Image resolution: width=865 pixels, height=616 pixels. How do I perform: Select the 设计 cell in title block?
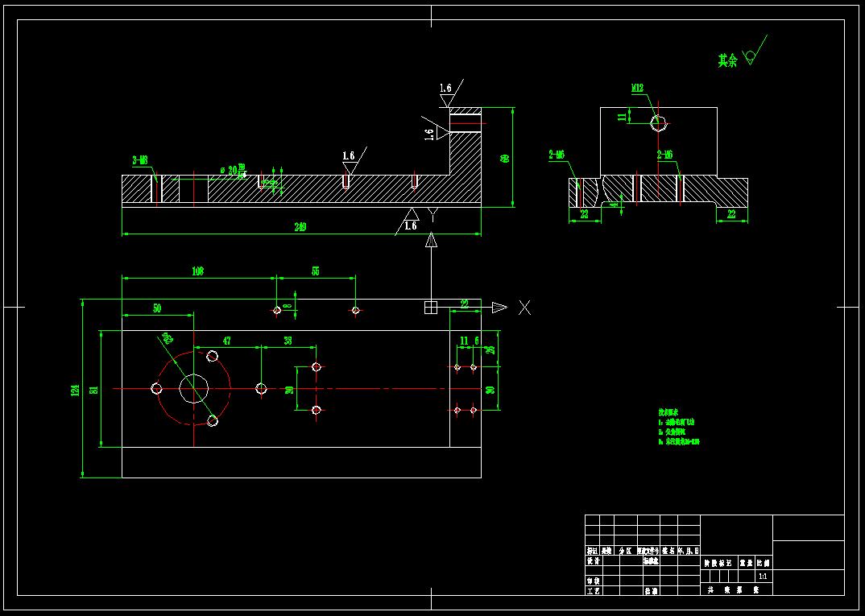click(594, 561)
